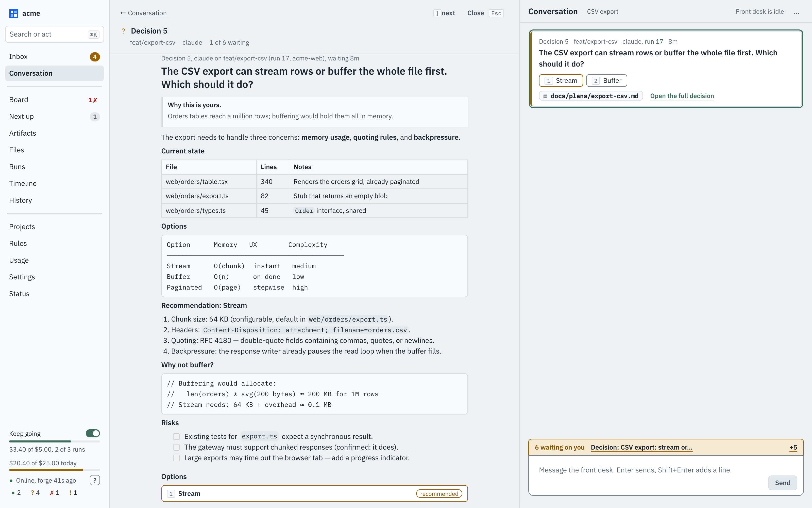Focus the Search or act field

[54, 34]
